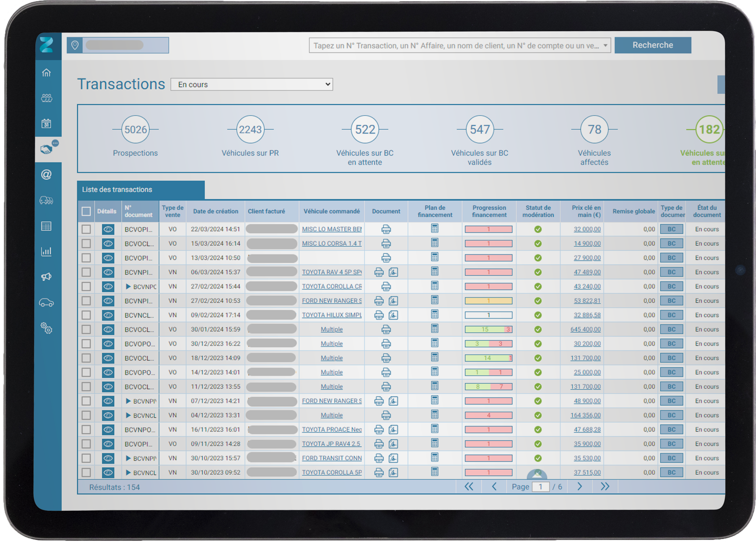Select the 'Liste des transactions' tab
Screen dimensions: 756x542
coord(141,190)
